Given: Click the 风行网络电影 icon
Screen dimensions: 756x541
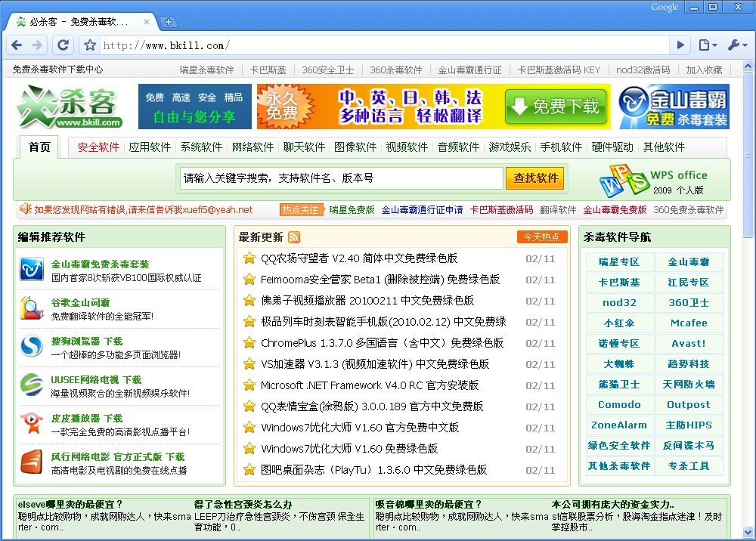Looking at the screenshot, I should [32, 462].
